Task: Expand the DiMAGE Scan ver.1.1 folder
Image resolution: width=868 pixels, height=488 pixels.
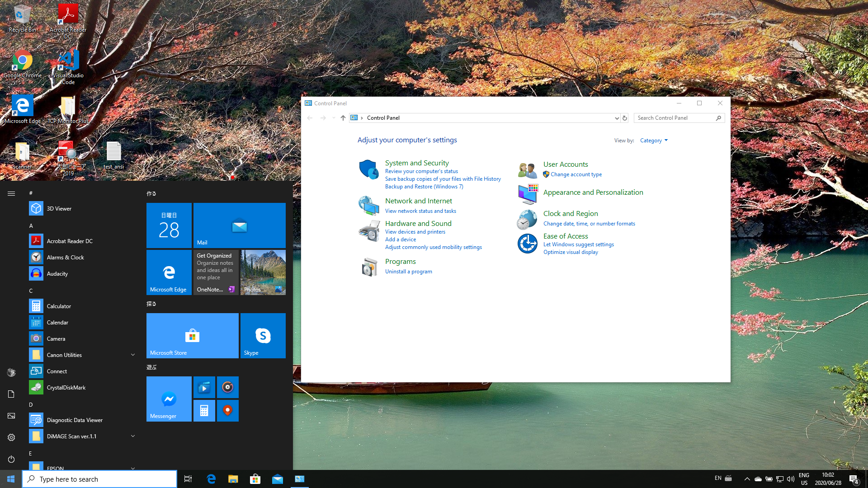Action: click(x=133, y=436)
